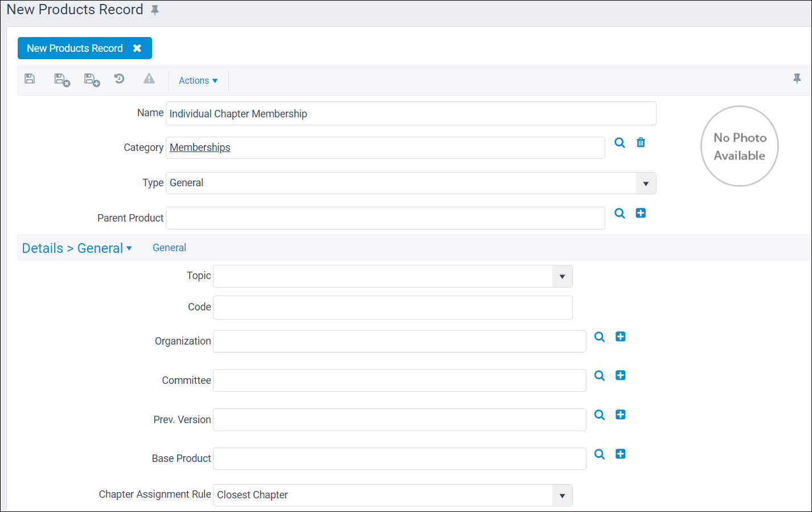This screenshot has width=812, height=512.
Task: Click the Organization input field
Action: (x=400, y=341)
